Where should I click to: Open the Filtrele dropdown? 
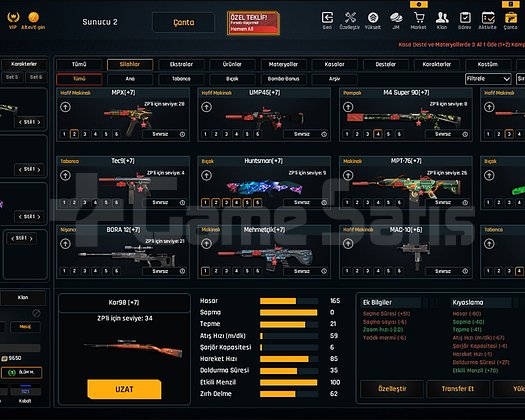(488, 79)
